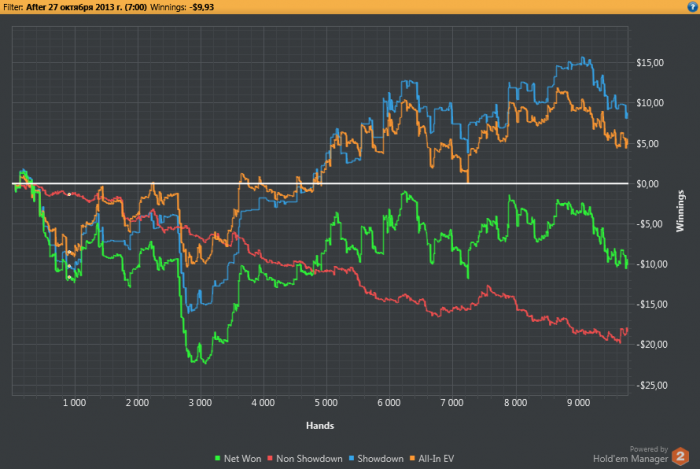Click the Non Showdown legend label
The height and width of the screenshot is (469, 700).
(x=309, y=459)
